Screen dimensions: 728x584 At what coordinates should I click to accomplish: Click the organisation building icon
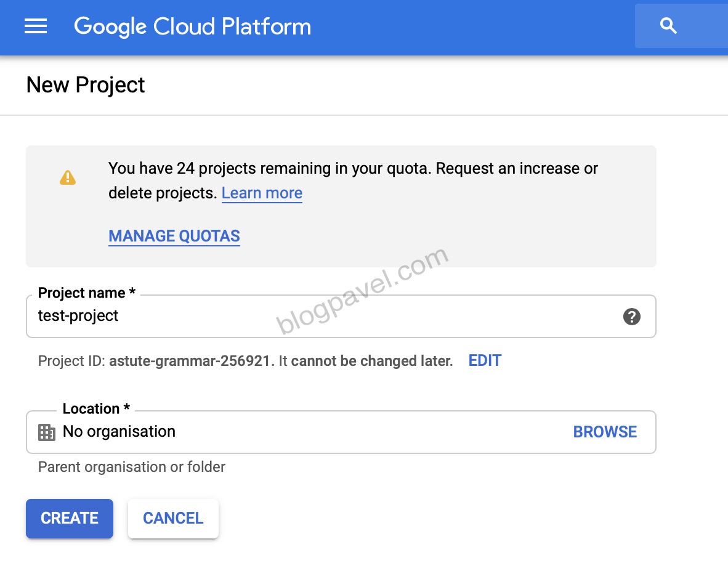click(47, 432)
